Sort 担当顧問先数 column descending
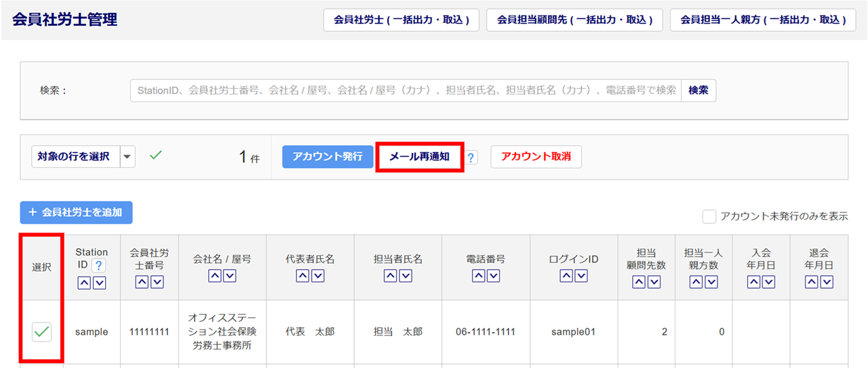This screenshot has width=868, height=368. click(x=654, y=283)
